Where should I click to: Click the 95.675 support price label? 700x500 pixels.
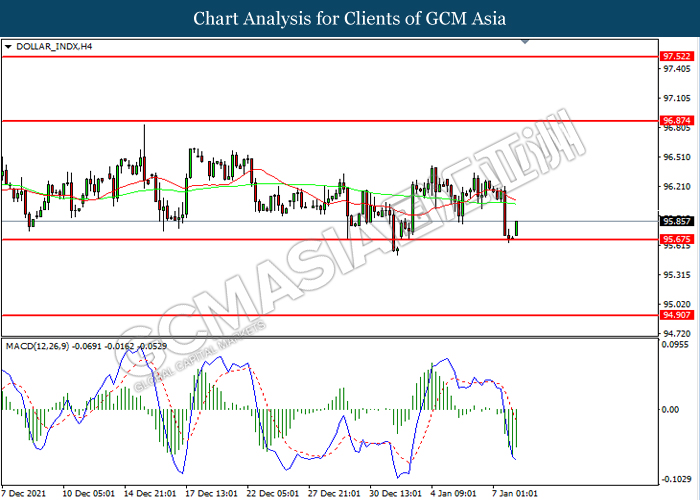677,239
